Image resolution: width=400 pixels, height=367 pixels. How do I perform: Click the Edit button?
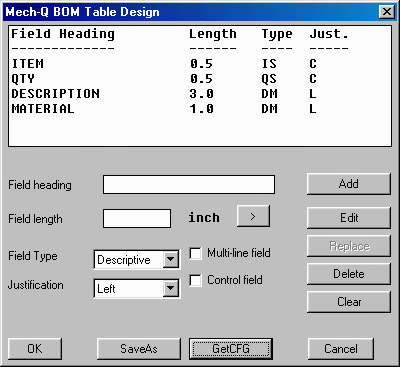[x=348, y=218]
